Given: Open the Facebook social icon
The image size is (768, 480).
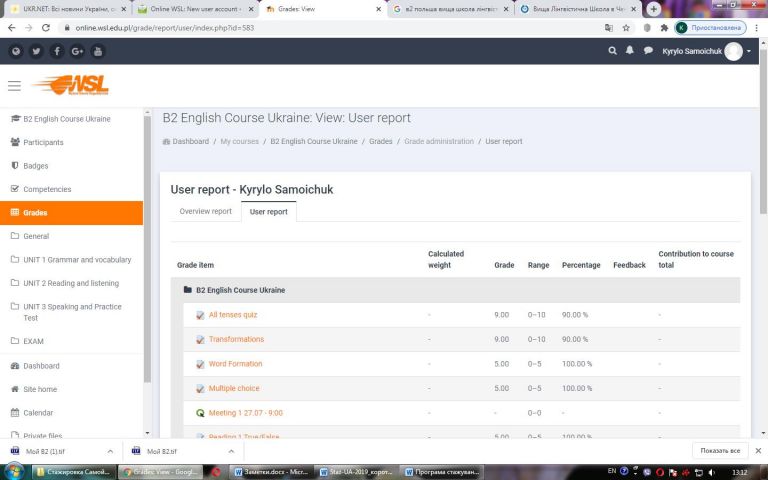Looking at the screenshot, I should 57,51.
